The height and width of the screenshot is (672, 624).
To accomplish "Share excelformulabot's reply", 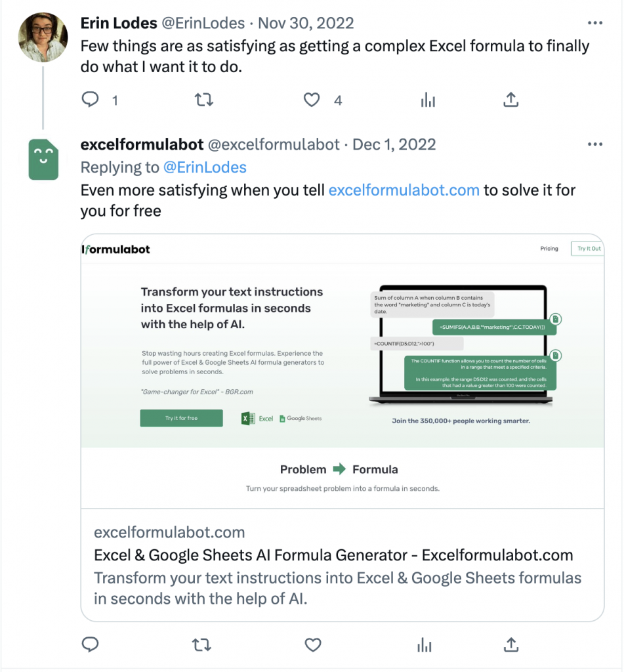I will click(511, 644).
